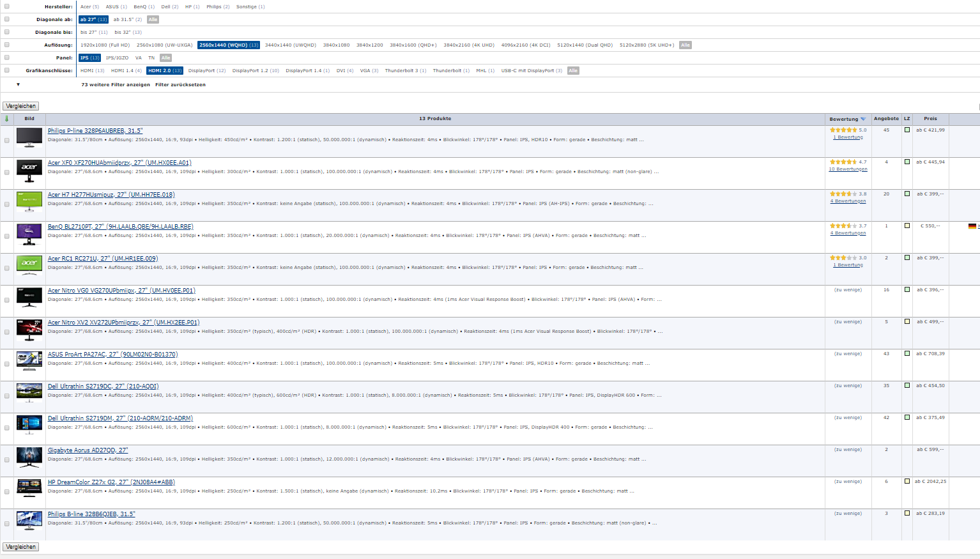The width and height of the screenshot is (980, 559).
Task: Tick the checkbox beside the Grafikanschlüsse filter
Action: (7, 70)
